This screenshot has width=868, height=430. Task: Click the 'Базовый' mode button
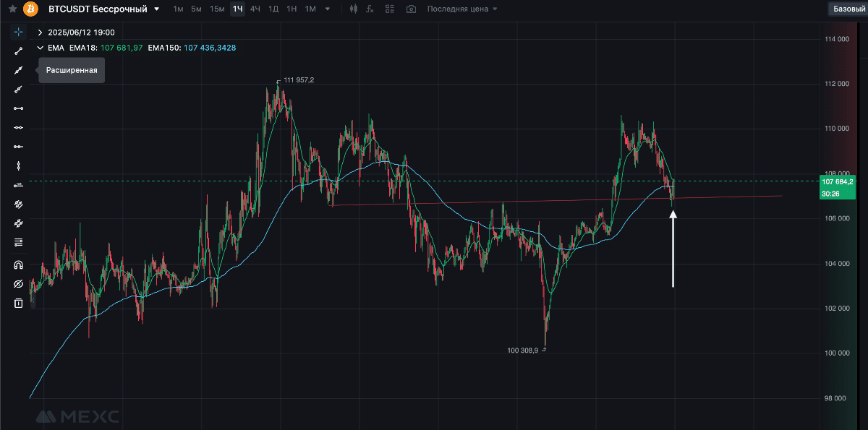[x=848, y=9]
